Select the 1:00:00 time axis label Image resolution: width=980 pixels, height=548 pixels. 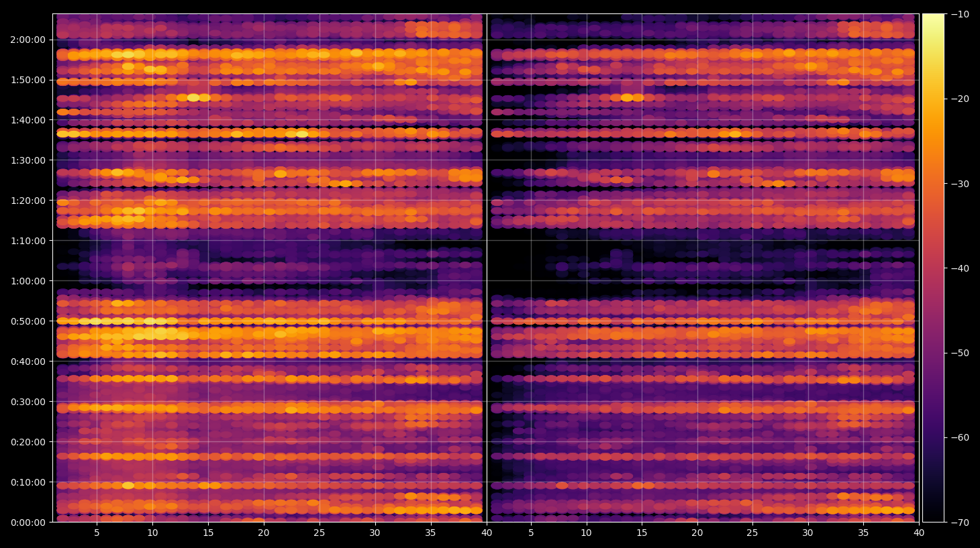click(x=28, y=281)
